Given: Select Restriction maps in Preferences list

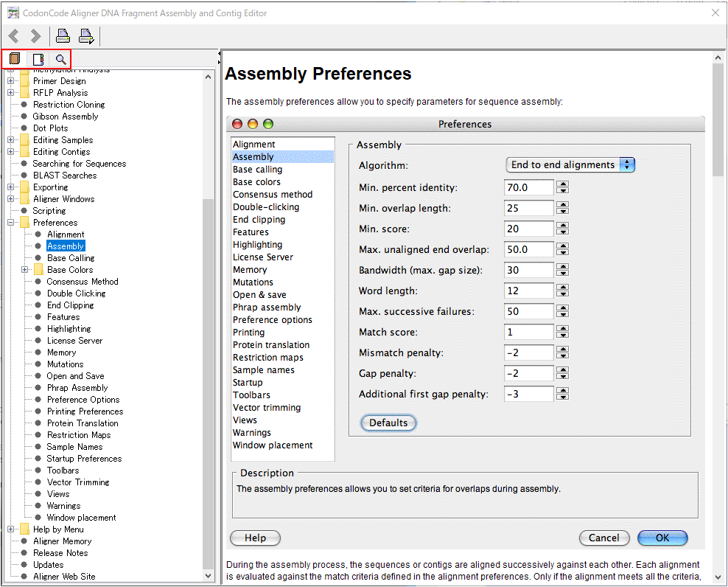Looking at the screenshot, I should pos(268,358).
